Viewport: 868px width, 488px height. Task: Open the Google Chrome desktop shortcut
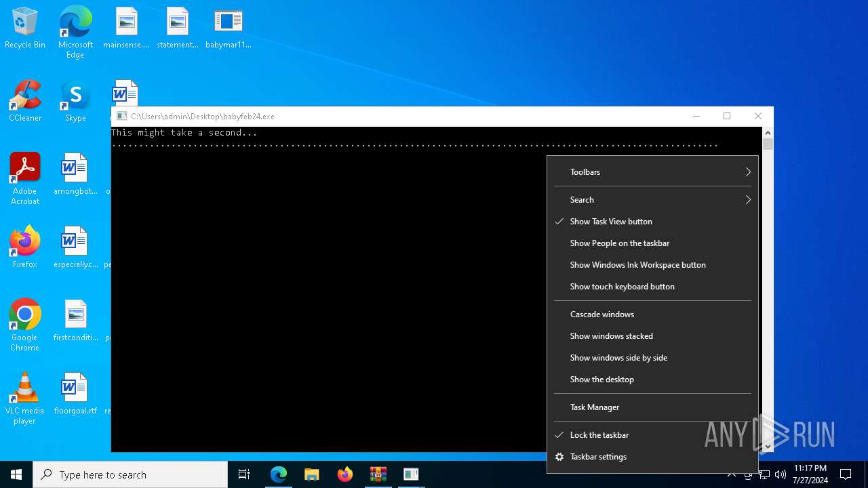tap(25, 325)
